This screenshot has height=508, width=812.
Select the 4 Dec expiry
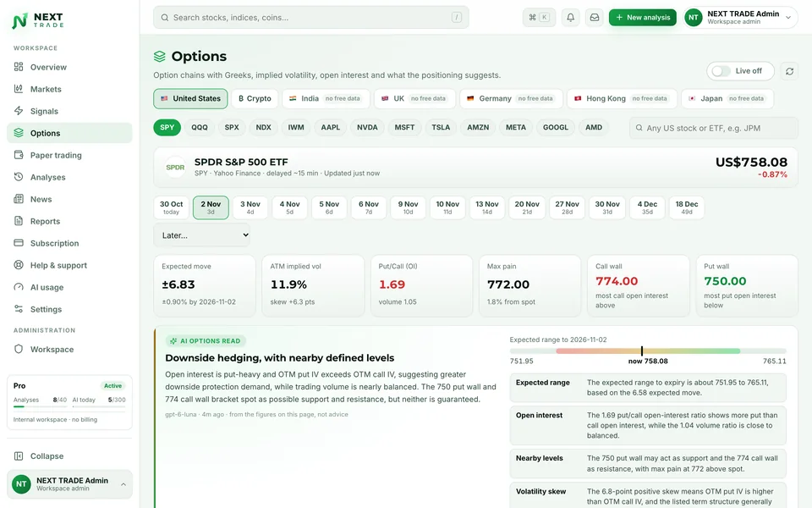point(647,207)
